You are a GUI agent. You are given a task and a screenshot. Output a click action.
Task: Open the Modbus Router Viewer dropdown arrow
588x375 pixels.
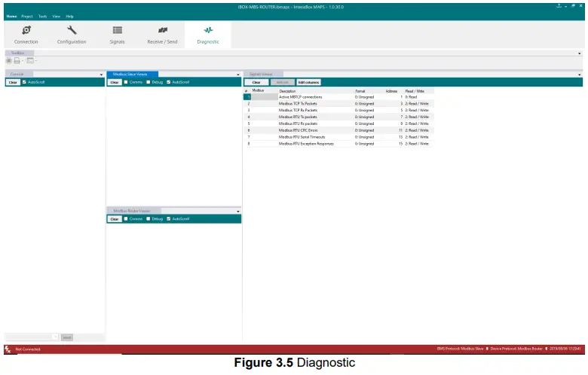coord(238,212)
